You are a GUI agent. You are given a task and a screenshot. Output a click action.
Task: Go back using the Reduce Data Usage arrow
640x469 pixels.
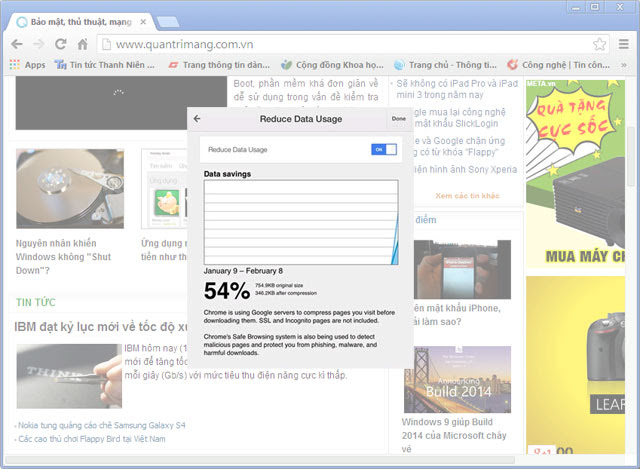[x=197, y=119]
